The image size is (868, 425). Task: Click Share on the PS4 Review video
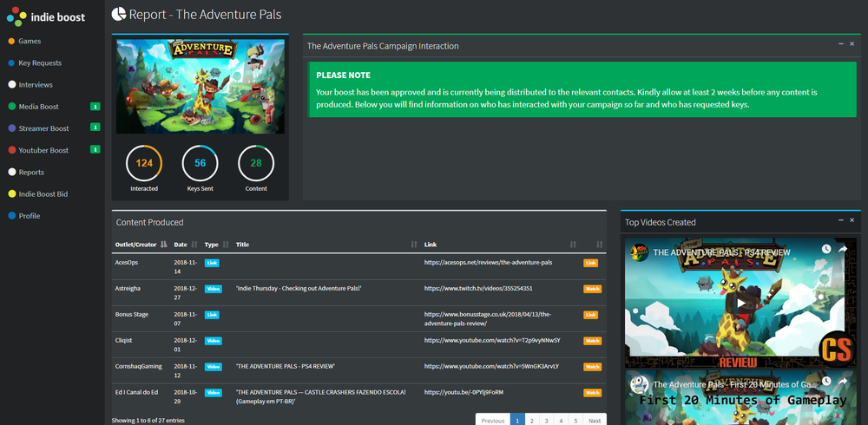[x=843, y=249]
